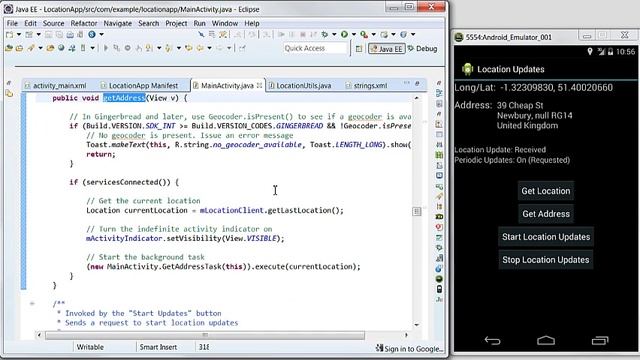Switch to activity_main.xml editor tab
Viewport: 640px width, 360px height.
tap(56, 86)
